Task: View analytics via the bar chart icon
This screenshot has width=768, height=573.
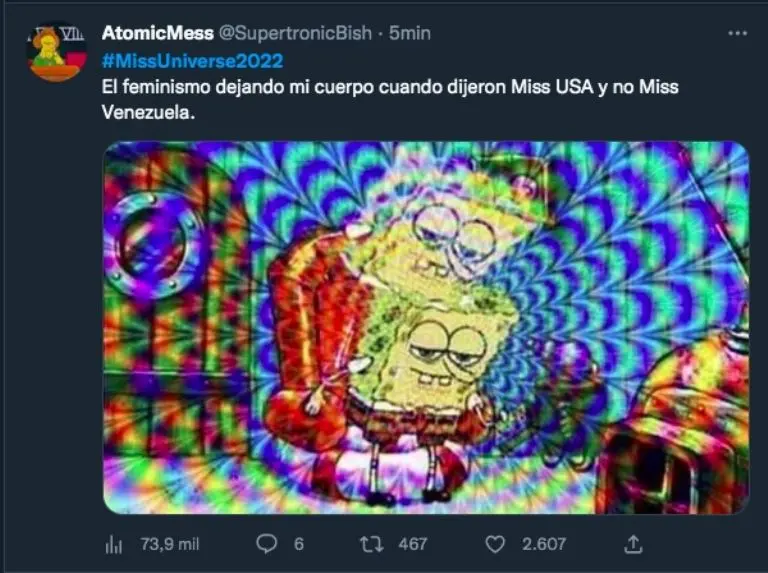Action: [114, 544]
